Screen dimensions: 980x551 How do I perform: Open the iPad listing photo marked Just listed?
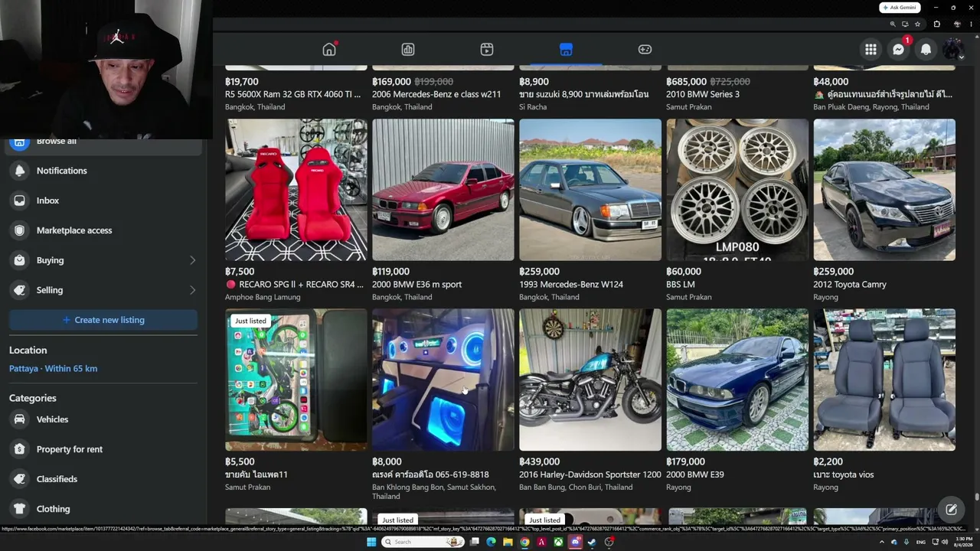coord(296,380)
